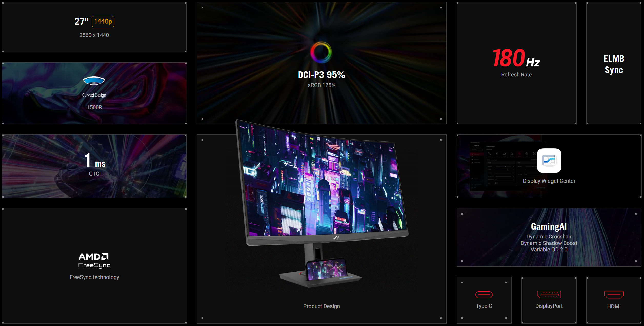Click the AMD FreeSync logo
The width and height of the screenshot is (644, 326).
[x=94, y=260]
